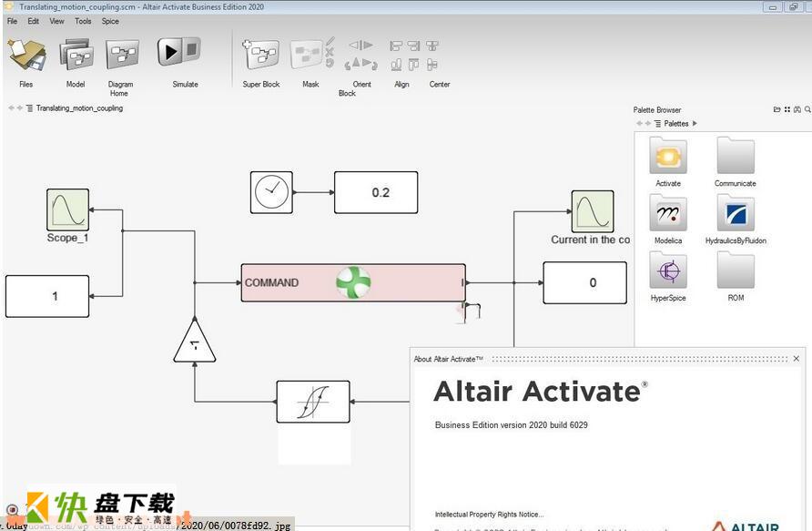Create a Super Block
Image resolution: width=812 pixels, height=531 pixels.
click(260, 55)
